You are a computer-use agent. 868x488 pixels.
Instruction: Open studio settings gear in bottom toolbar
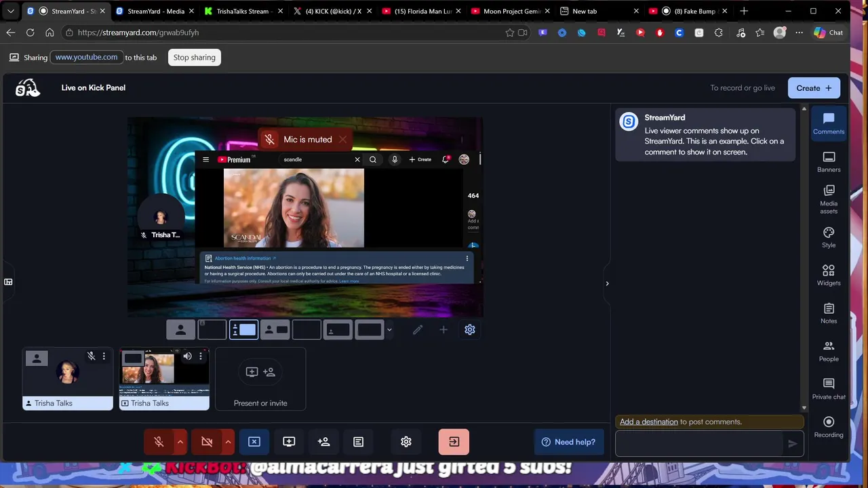[x=406, y=442]
